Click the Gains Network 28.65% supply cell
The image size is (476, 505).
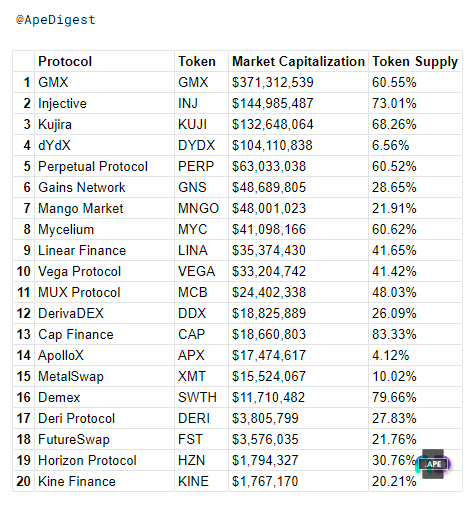pos(415,187)
